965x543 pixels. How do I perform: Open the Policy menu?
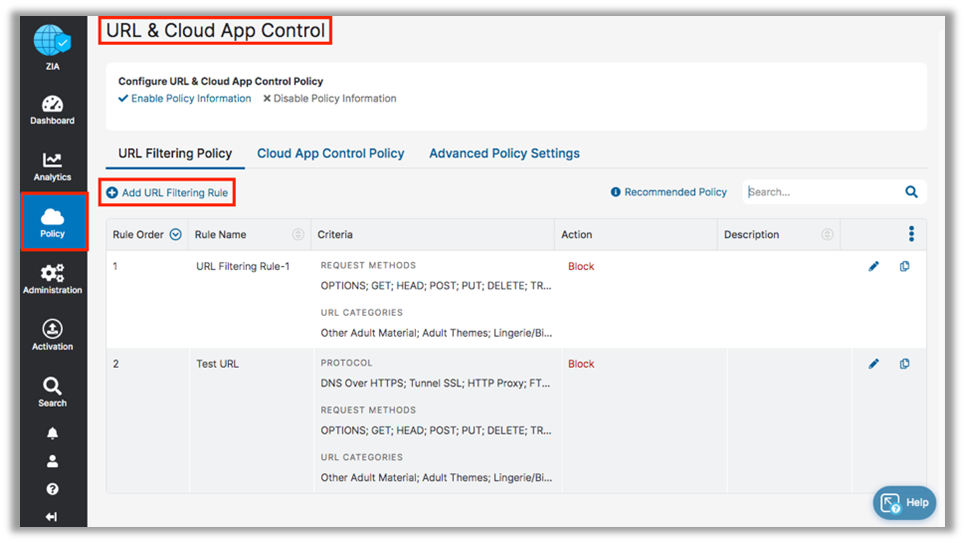[x=54, y=222]
